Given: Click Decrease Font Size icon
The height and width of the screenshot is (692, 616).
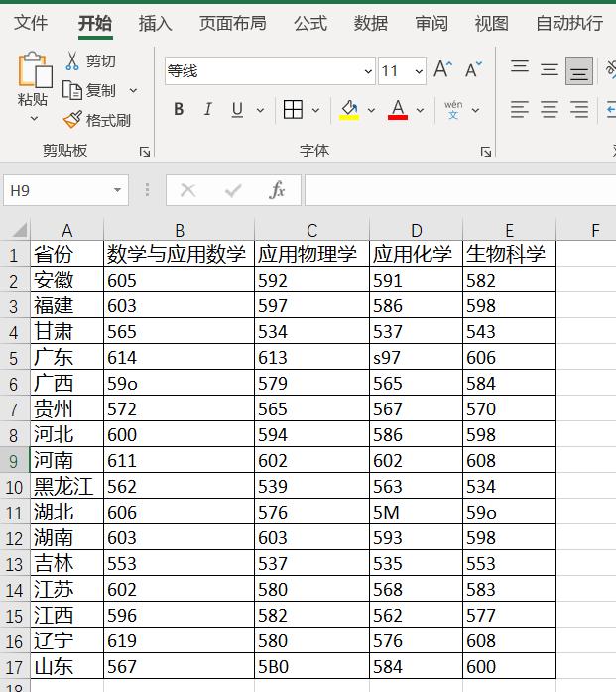Looking at the screenshot, I should 473,69.
